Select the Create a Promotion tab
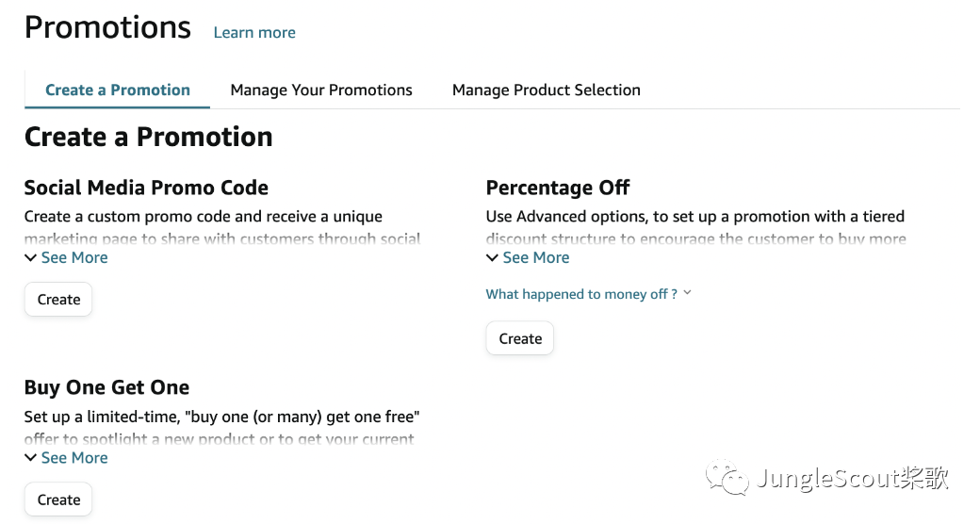The height and width of the screenshot is (524, 980). [118, 90]
